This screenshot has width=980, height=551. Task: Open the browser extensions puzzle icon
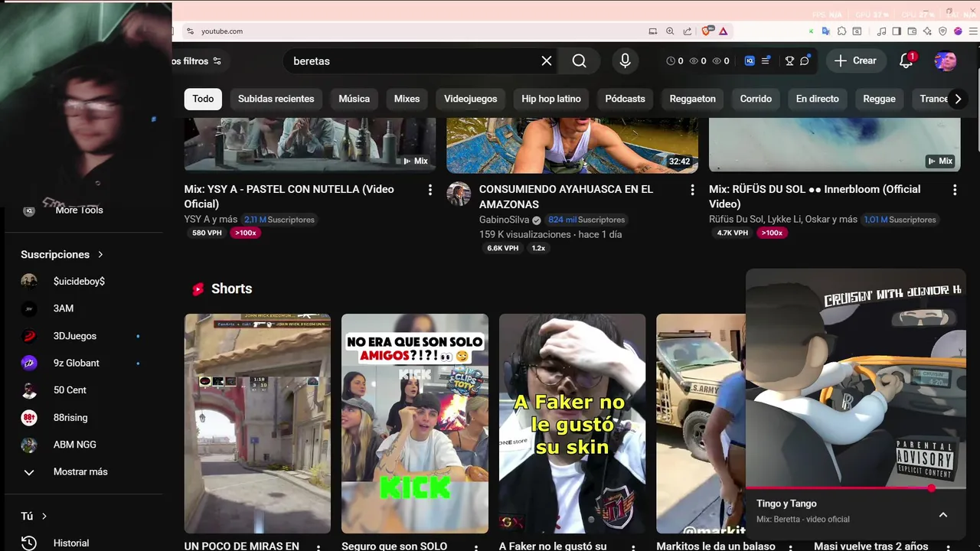pos(841,31)
